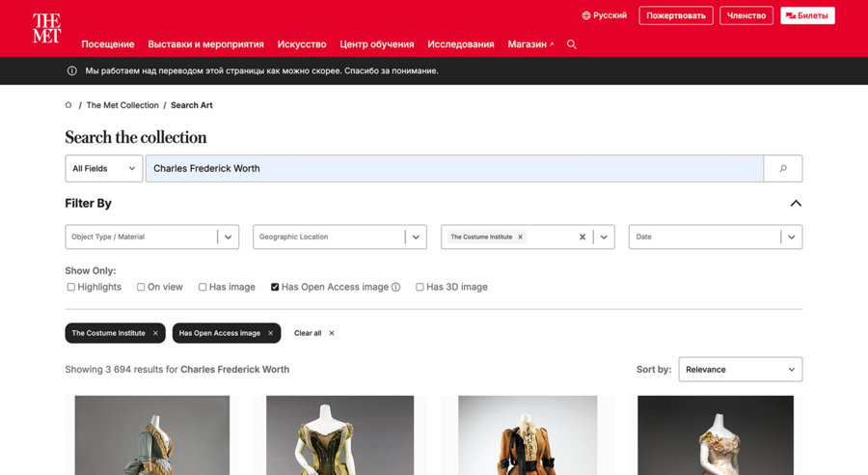Open Искусство menu
This screenshot has width=868, height=475.
(x=302, y=44)
